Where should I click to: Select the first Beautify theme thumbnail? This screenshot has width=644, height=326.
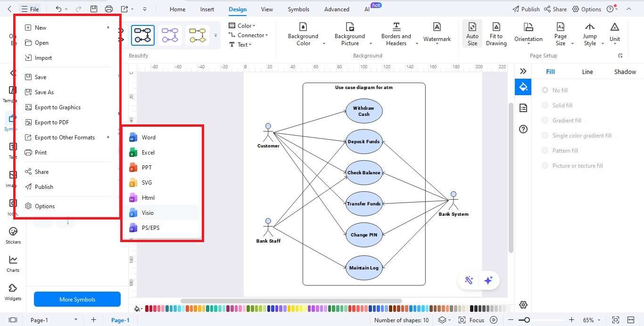point(143,35)
